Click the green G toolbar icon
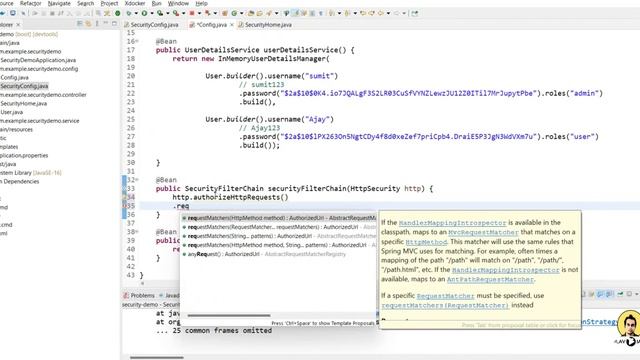 pos(234,13)
